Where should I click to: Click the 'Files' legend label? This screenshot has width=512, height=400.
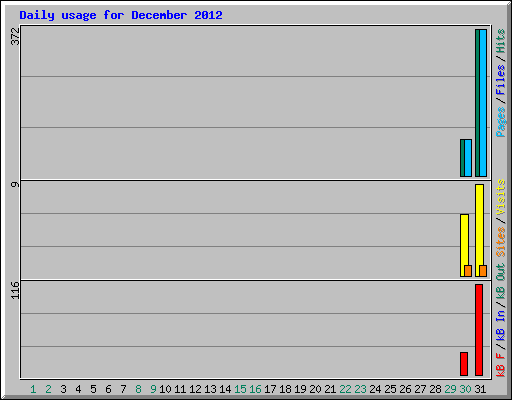coord(501,80)
